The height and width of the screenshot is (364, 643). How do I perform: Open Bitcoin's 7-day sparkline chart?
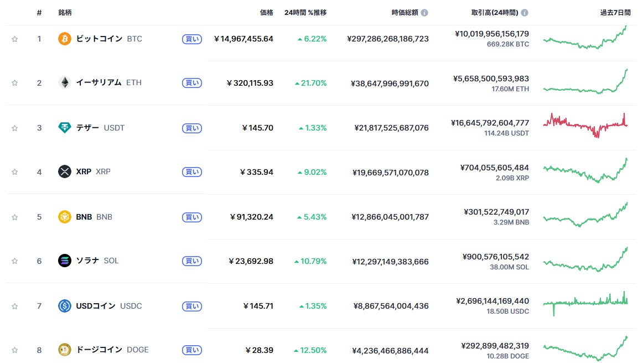[585, 37]
